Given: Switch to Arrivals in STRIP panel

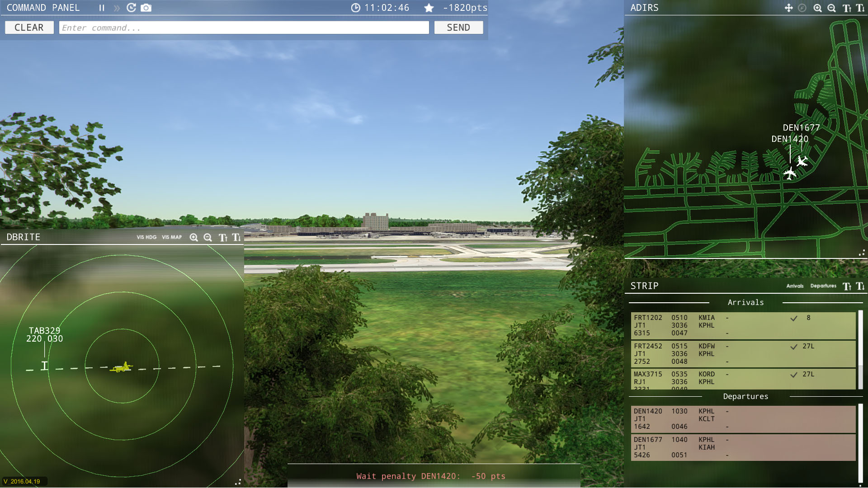Looking at the screenshot, I should [795, 286].
